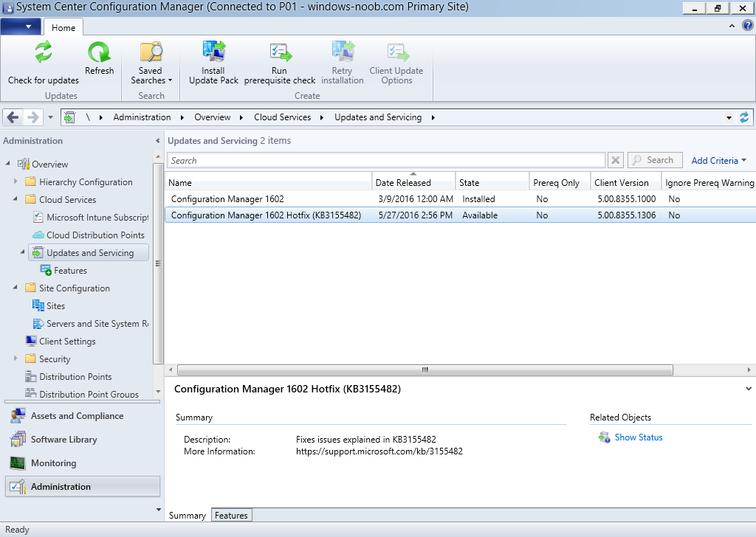
Task: Click the KB3155482 support URL text
Action: [x=379, y=451]
